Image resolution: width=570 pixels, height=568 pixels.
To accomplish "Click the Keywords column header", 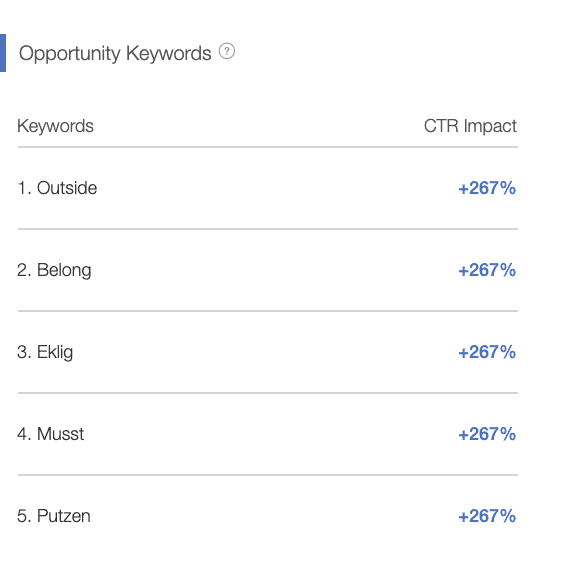I will point(55,126).
